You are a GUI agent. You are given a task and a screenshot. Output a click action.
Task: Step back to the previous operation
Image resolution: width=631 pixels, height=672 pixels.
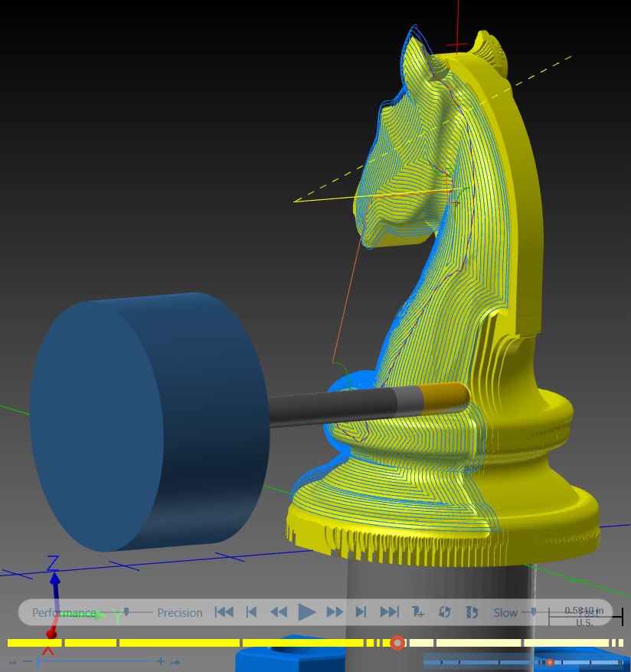coord(251,612)
